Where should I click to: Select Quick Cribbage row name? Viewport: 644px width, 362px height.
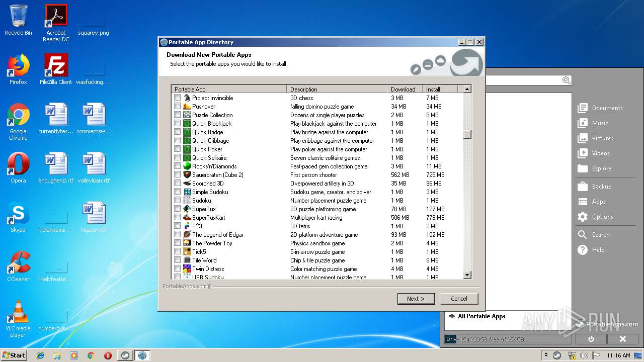[210, 141]
